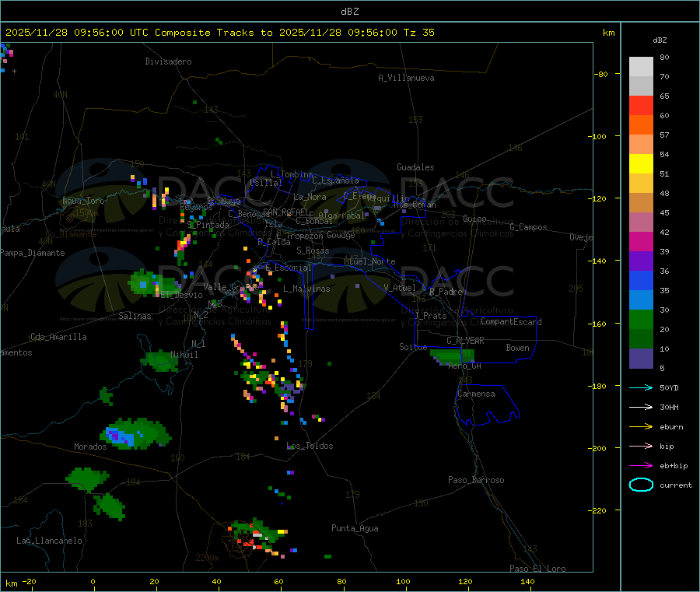Click the 65 dBZ red color swatch

click(x=641, y=105)
